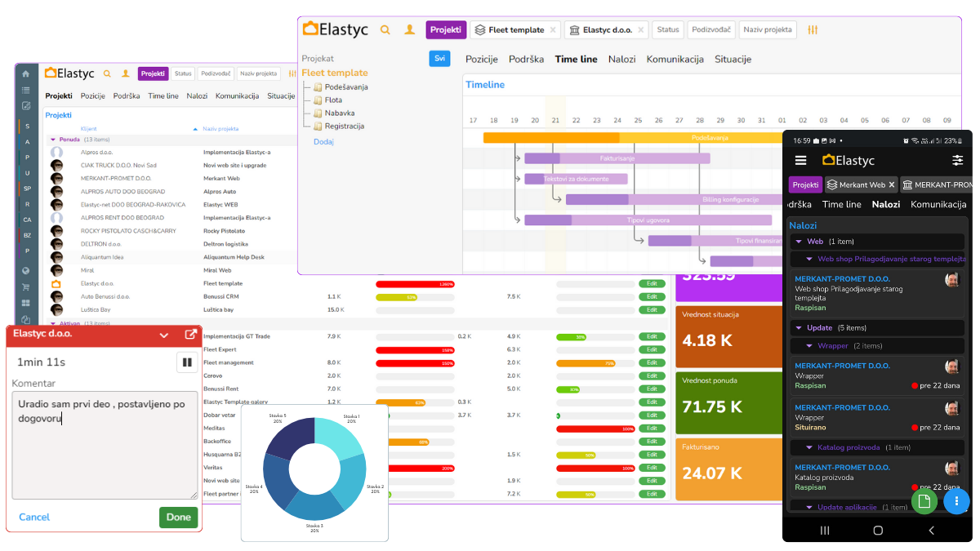Viewport: 980px width, 551px height.
Task: Switch to Pozicije tab in the projects window
Action: tap(92, 96)
